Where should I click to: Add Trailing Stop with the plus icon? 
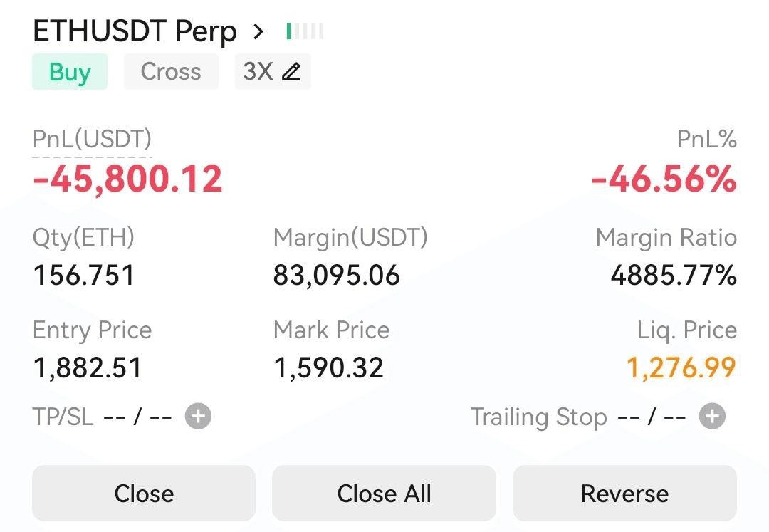[x=712, y=417]
